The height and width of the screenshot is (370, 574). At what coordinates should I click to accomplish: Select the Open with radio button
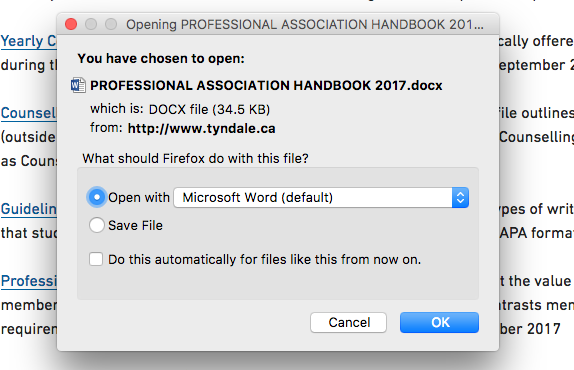click(97, 197)
